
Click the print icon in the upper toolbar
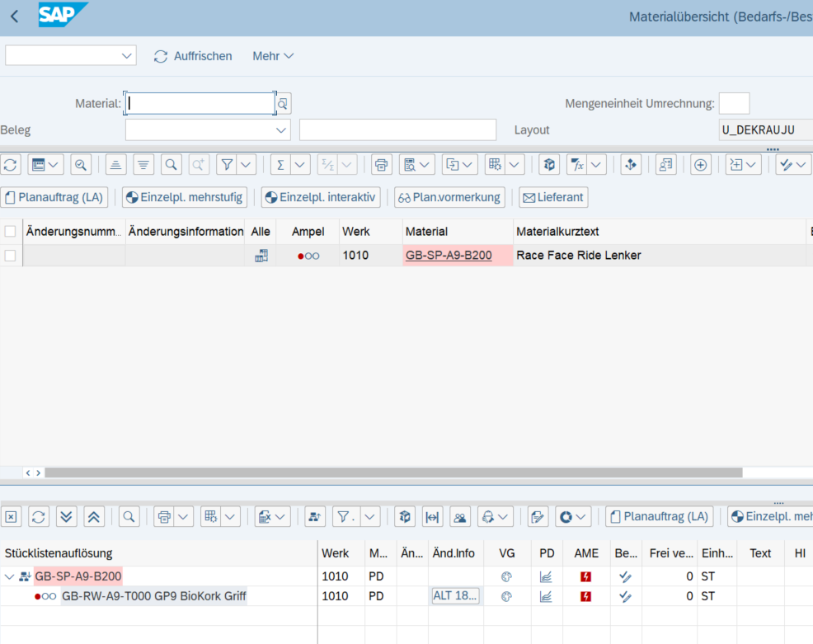[381, 165]
